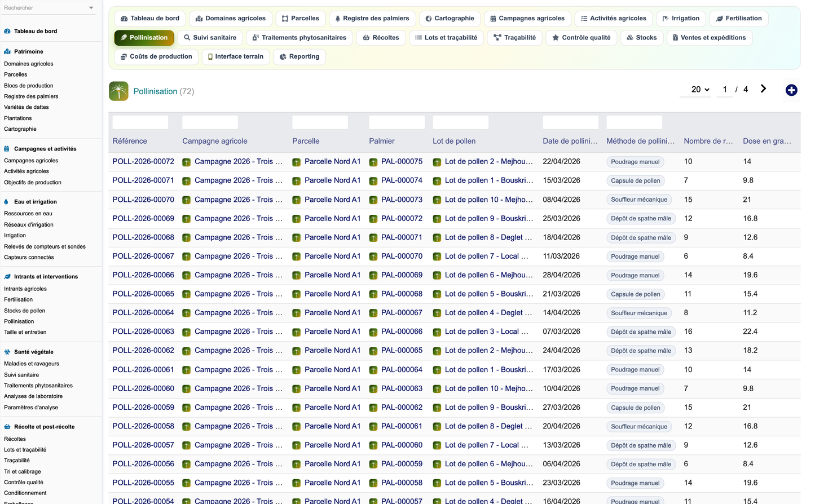Open the Traitements phytosanitaires tab
The image size is (815, 504).
click(299, 38)
